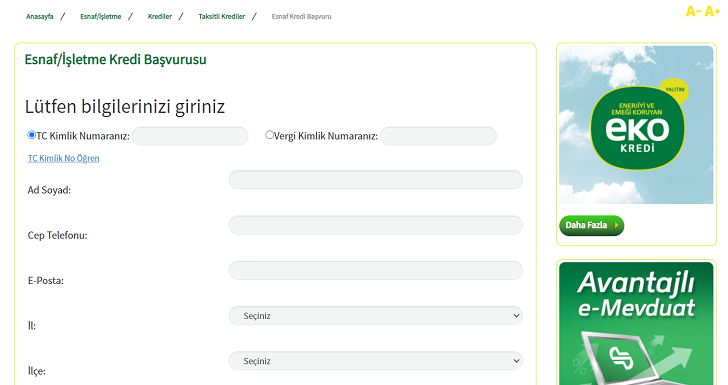The width and height of the screenshot is (728, 385).
Task: Focus the Cep Telefonu input field
Action: coord(376,225)
